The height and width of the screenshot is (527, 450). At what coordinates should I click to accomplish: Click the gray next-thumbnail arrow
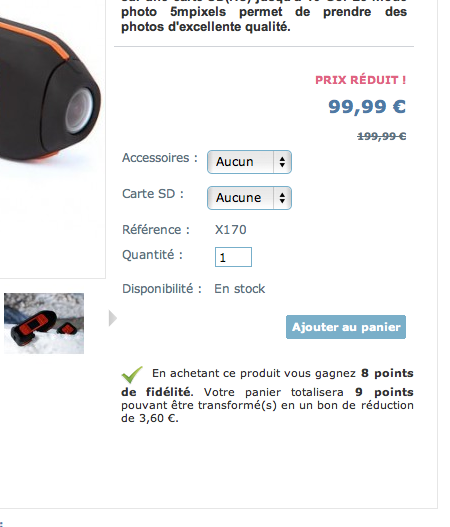pos(113,318)
